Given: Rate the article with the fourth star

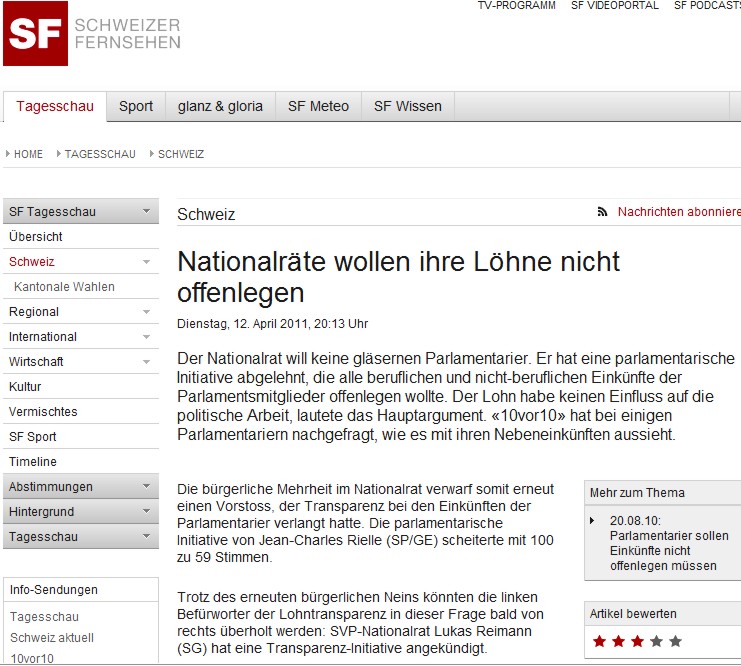Looking at the screenshot, I should [x=656, y=641].
